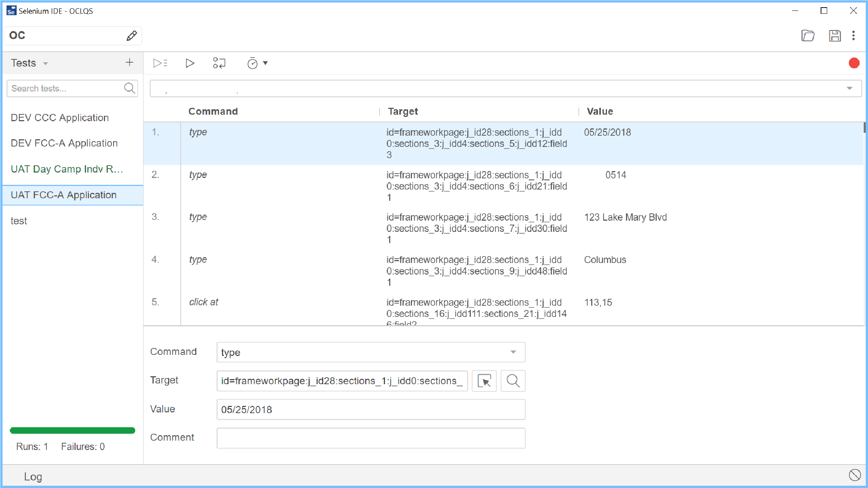Run current test play button
Screen dimensions: 868x488
point(190,63)
